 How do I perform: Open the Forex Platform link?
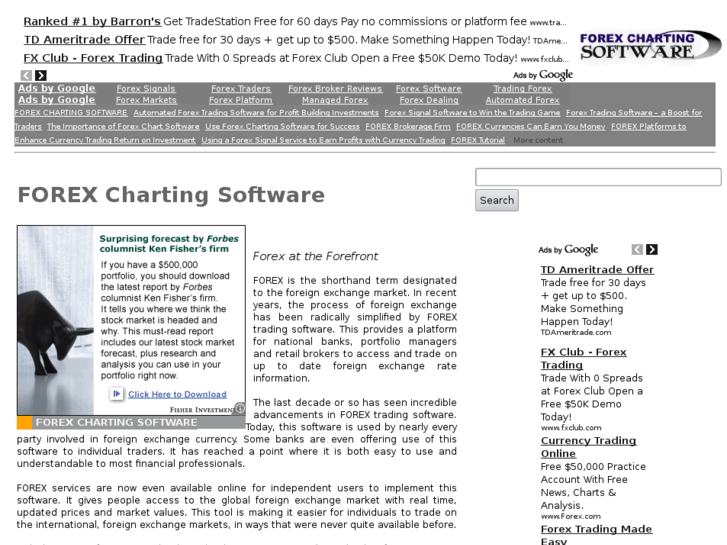pos(241,100)
